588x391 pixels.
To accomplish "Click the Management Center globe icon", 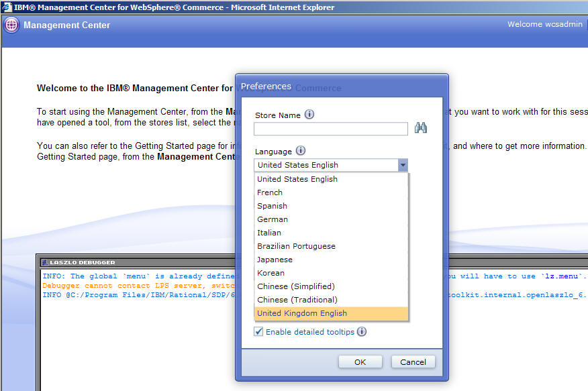I will click(x=11, y=25).
